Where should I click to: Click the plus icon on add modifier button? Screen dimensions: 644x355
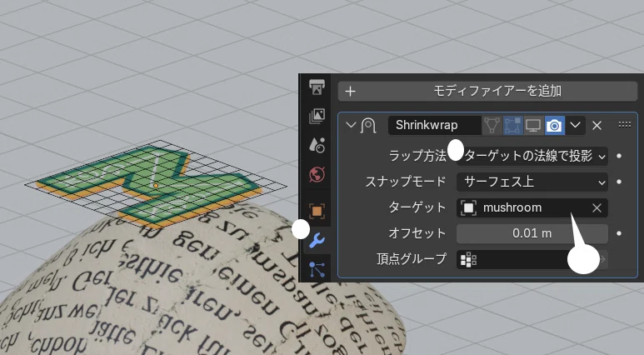[350, 91]
